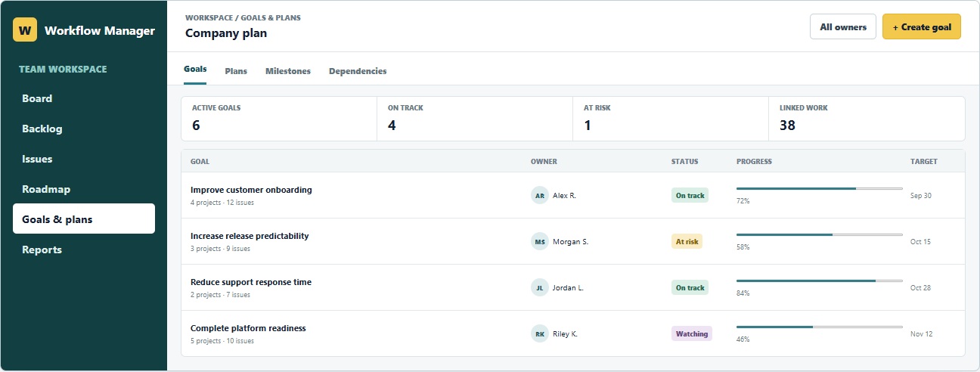Open Increase release predictability goal

pos(250,236)
